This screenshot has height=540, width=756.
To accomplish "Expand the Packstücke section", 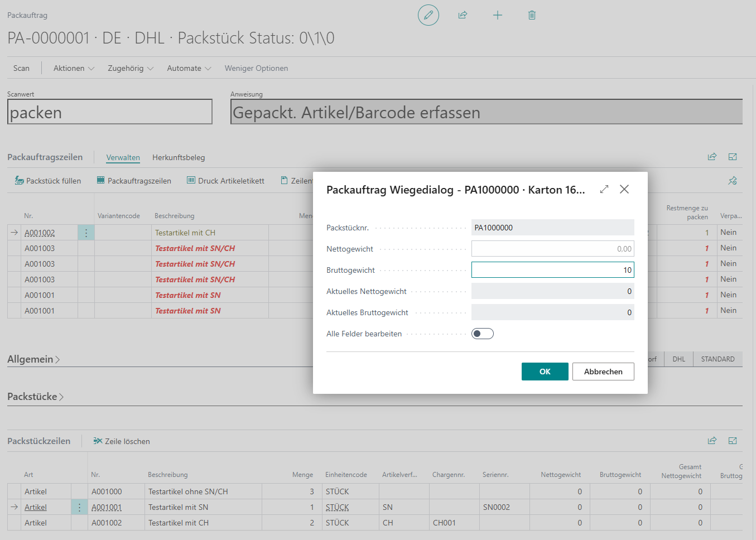I will point(36,397).
